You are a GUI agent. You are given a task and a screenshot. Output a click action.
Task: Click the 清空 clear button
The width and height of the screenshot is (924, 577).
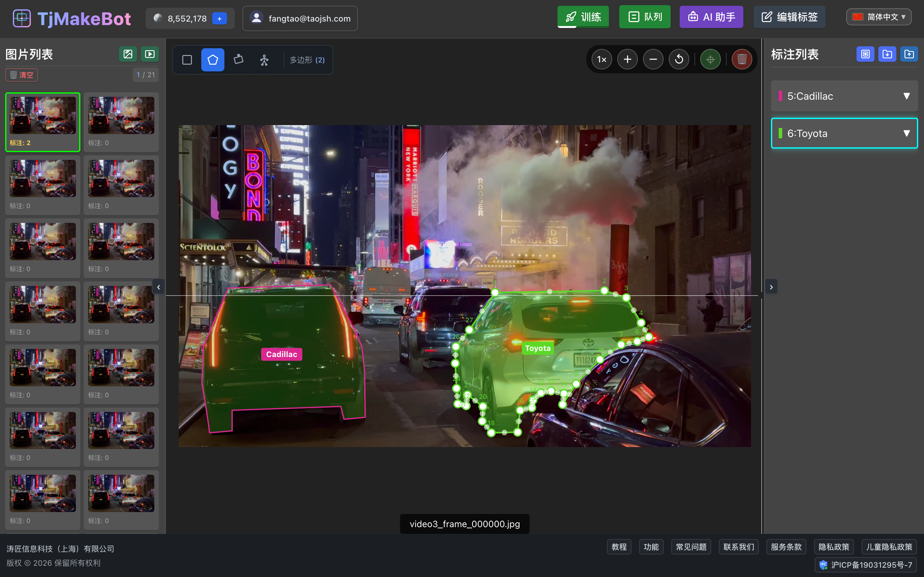pos(22,75)
